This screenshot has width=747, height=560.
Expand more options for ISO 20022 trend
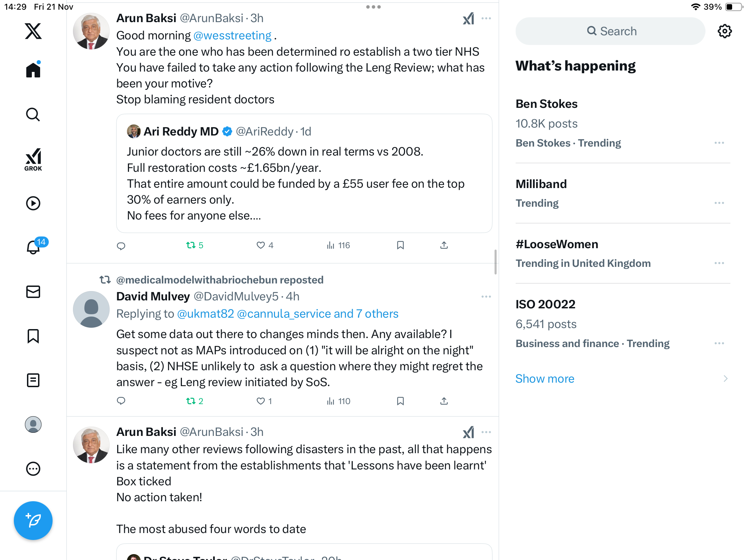pos(719,343)
